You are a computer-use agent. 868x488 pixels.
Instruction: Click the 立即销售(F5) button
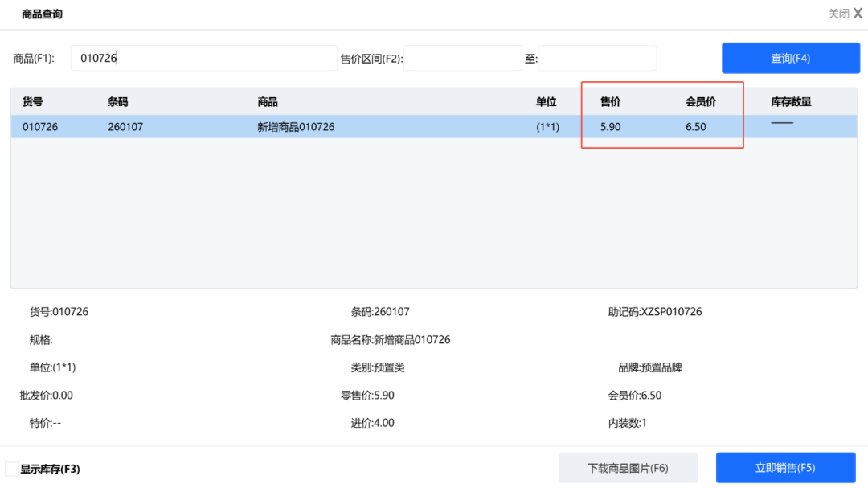click(x=785, y=468)
